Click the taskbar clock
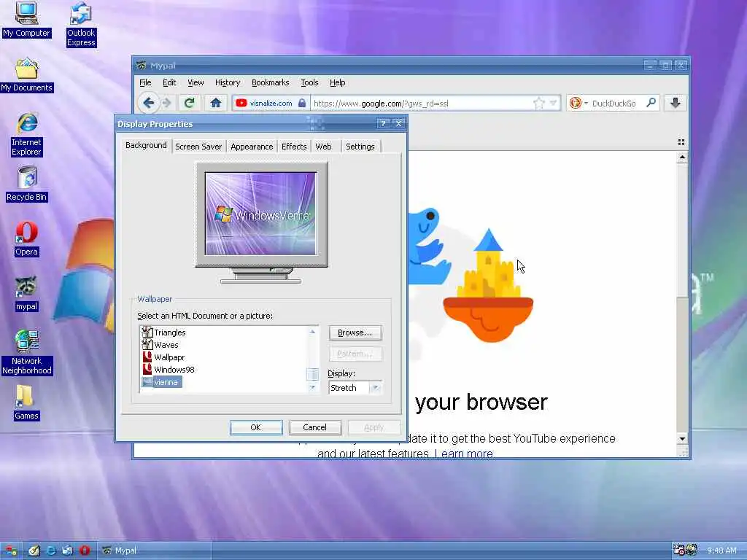The image size is (747, 560). point(721,551)
